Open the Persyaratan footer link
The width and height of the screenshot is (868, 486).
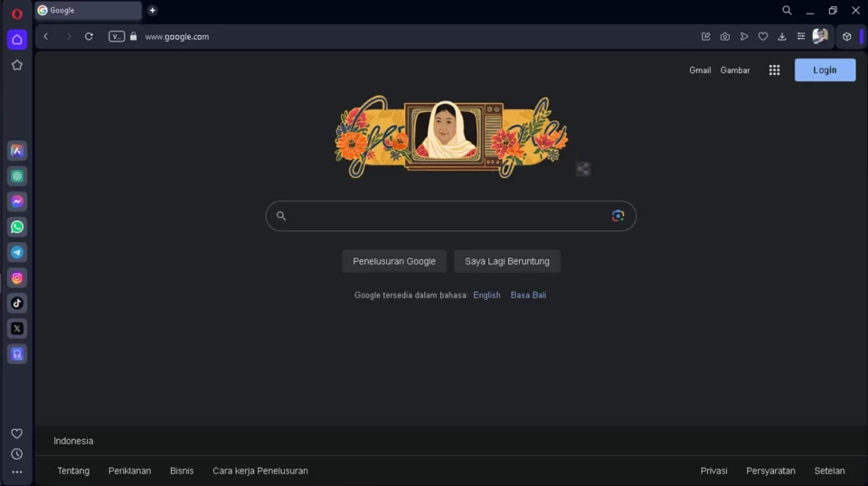[770, 471]
